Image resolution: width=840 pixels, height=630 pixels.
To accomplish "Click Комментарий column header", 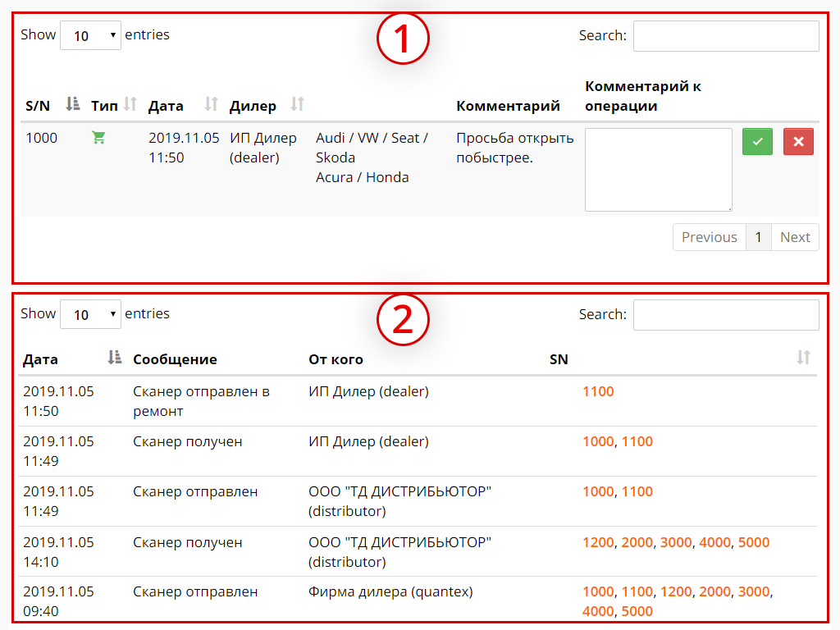I will (508, 106).
